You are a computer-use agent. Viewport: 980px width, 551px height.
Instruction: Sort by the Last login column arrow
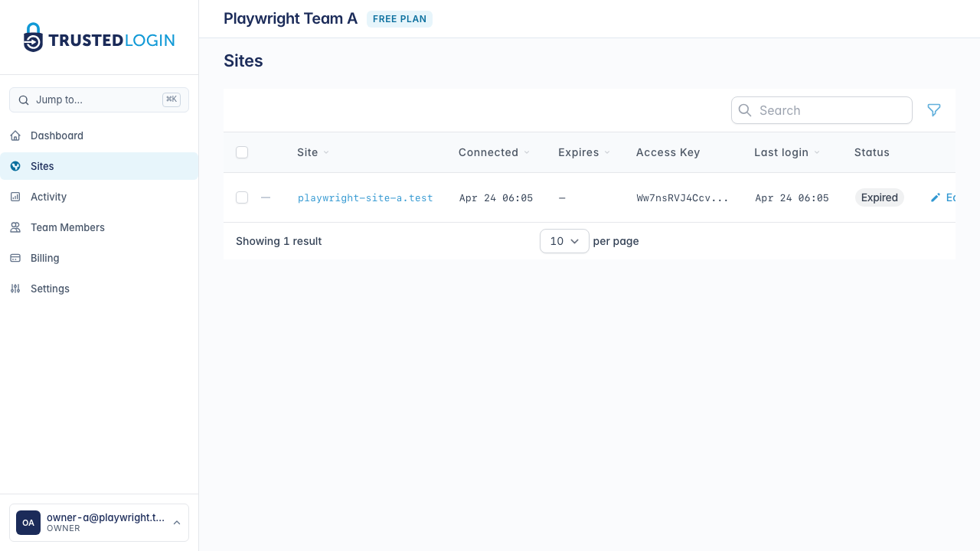click(x=818, y=152)
